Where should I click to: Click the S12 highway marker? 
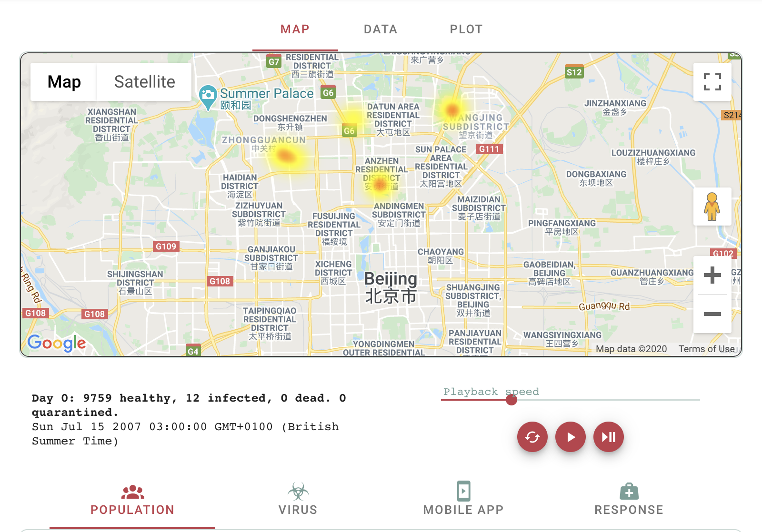coord(574,72)
